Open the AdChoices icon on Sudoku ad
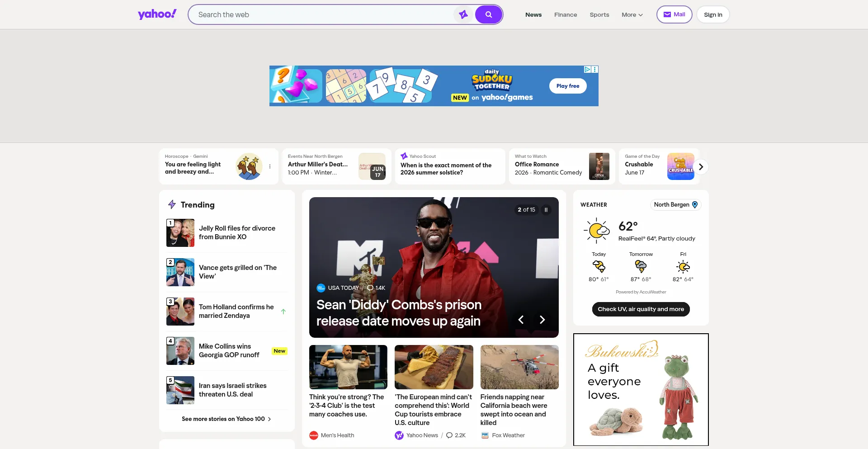Image resolution: width=868 pixels, height=449 pixels. [587, 70]
